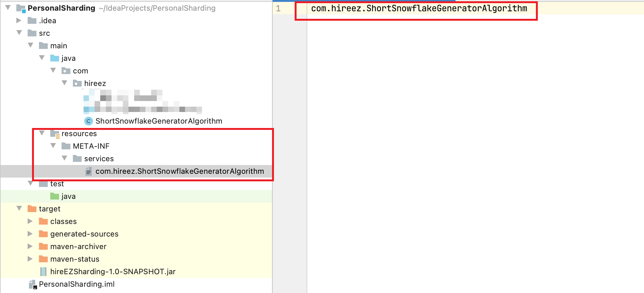Select the com.hireez.ShortSnowflakeGeneratorAlgorithm tree entry
Screen dimensions: 644x293
pyautogui.click(x=179, y=171)
